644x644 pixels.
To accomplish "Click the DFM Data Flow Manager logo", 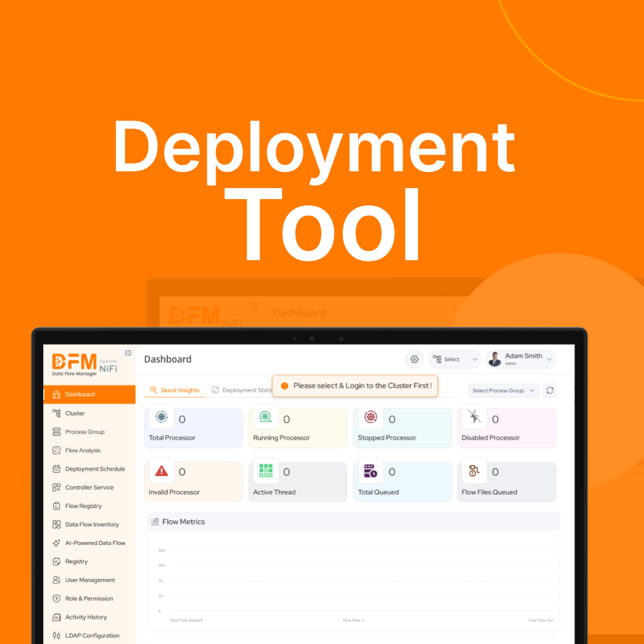I will [x=84, y=365].
